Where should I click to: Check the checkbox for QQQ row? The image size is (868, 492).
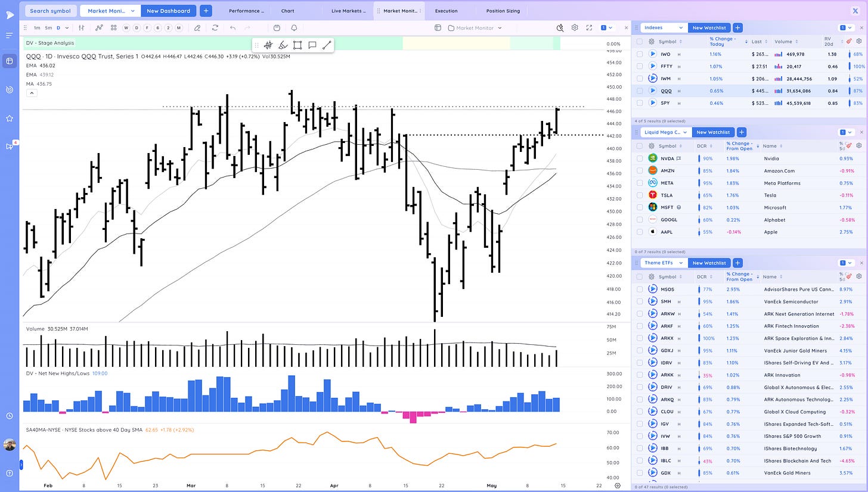coord(639,91)
